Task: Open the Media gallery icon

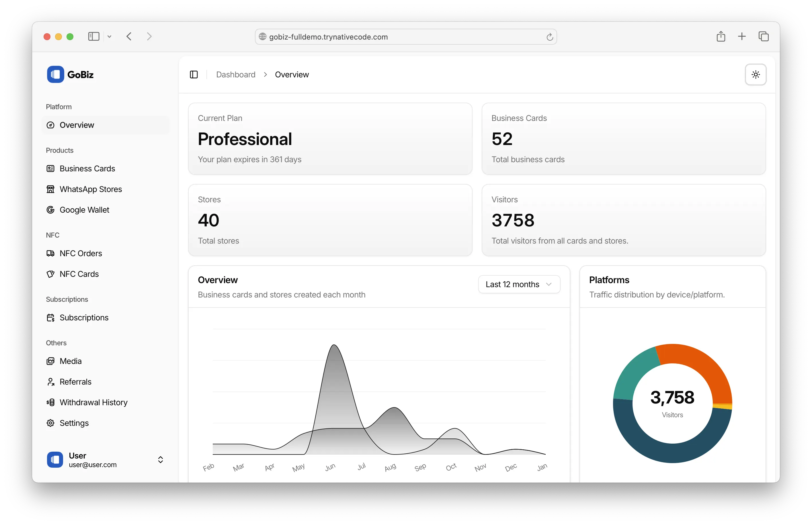Action: (x=50, y=361)
